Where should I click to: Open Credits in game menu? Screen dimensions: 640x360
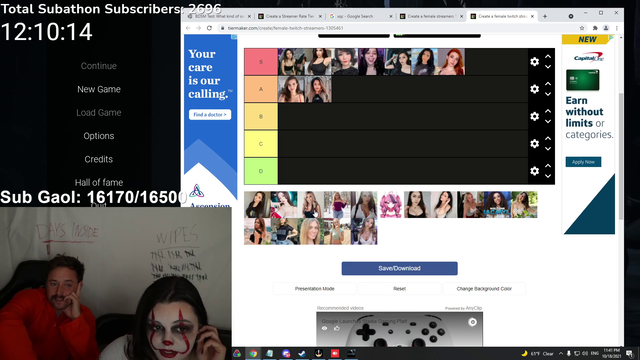coord(98,159)
